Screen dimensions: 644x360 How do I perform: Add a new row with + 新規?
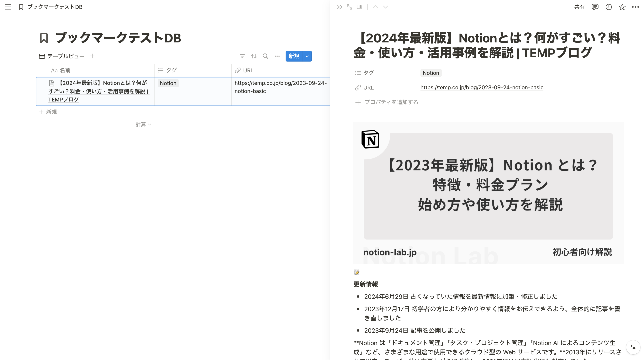(x=48, y=112)
